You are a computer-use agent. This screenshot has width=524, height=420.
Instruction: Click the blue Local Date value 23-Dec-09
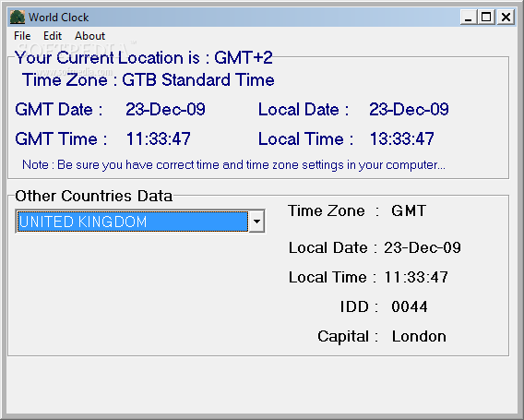coord(409,109)
